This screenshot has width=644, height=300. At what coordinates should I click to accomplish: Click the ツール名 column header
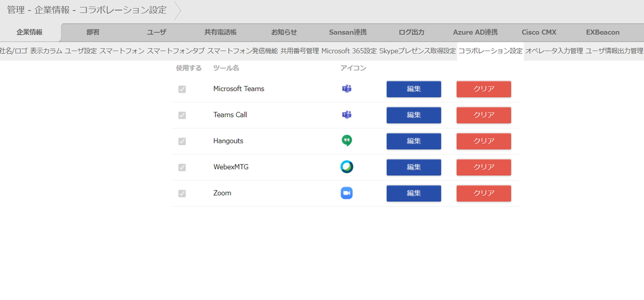(226, 69)
